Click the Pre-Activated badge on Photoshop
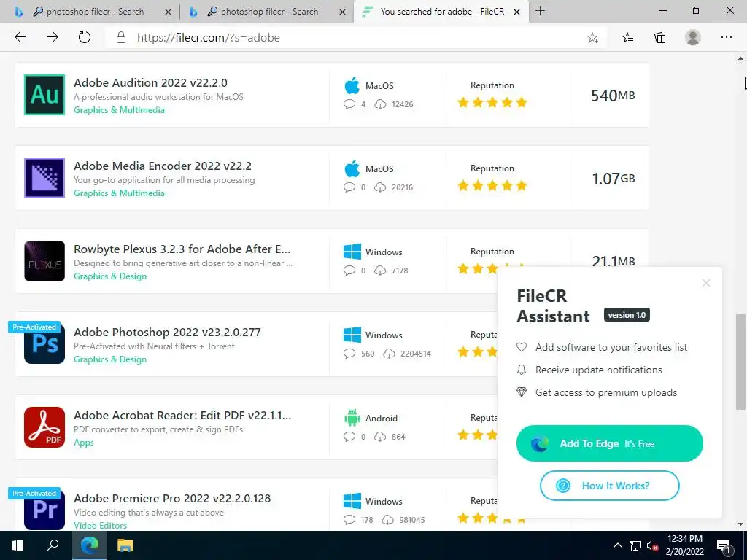 [x=34, y=327]
